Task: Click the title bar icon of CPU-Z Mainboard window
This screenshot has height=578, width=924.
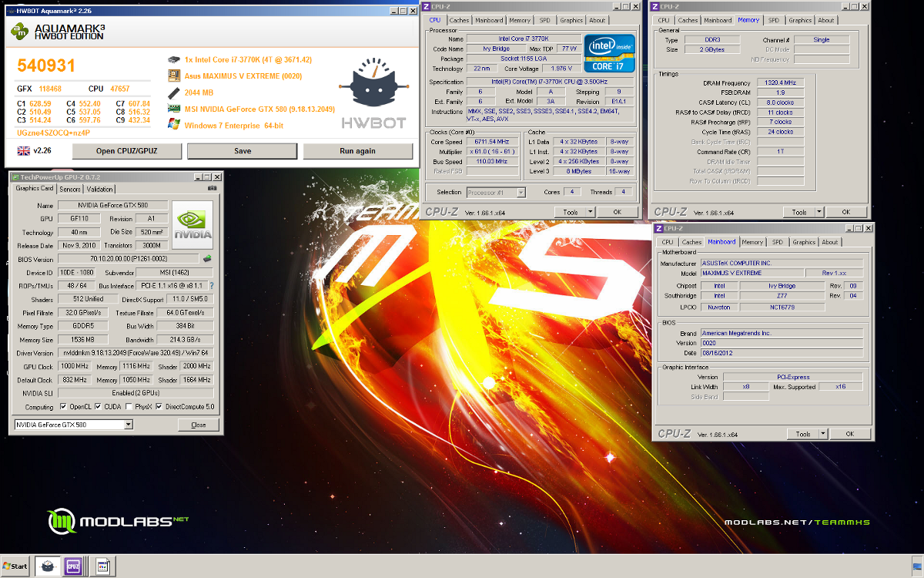Action: (x=658, y=229)
